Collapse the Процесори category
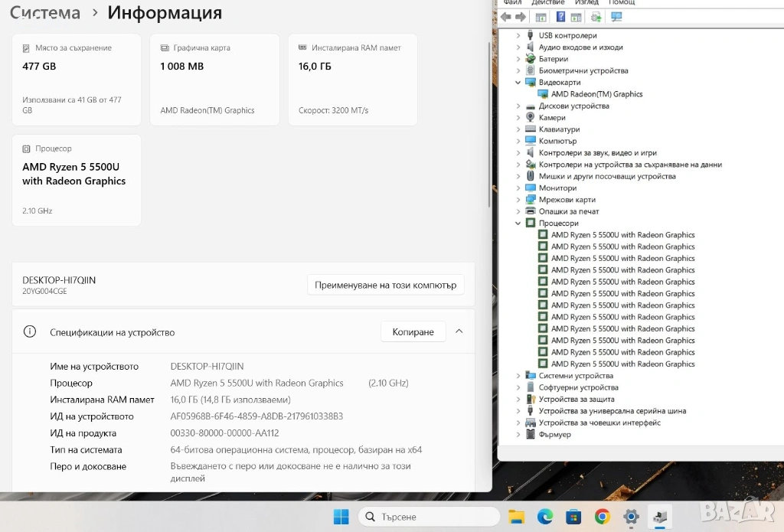The width and height of the screenshot is (784, 532). pyautogui.click(x=518, y=224)
